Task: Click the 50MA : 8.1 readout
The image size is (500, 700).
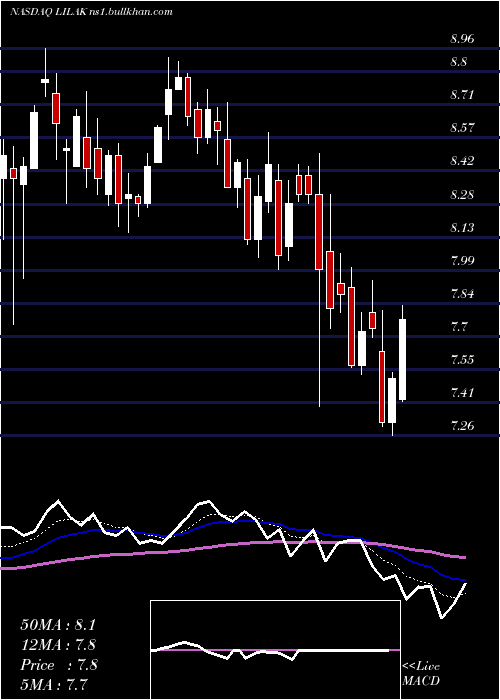Action: click(x=58, y=625)
